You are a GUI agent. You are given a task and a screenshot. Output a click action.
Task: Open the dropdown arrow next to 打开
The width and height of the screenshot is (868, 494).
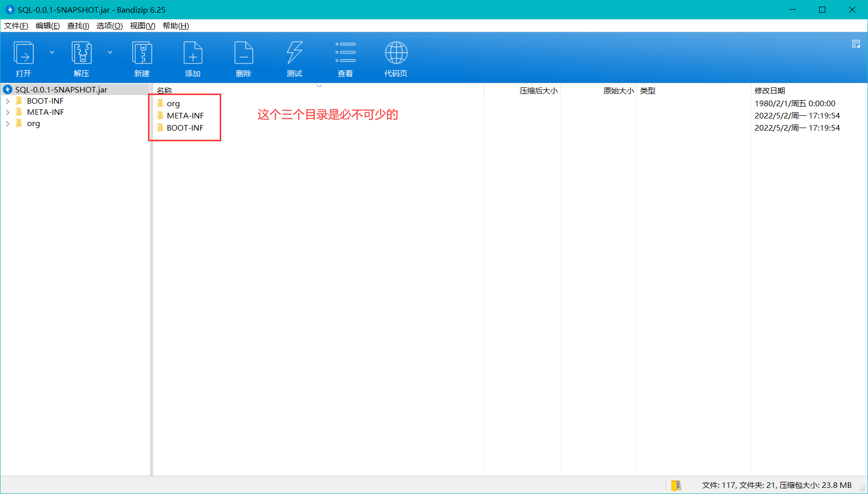(x=52, y=52)
